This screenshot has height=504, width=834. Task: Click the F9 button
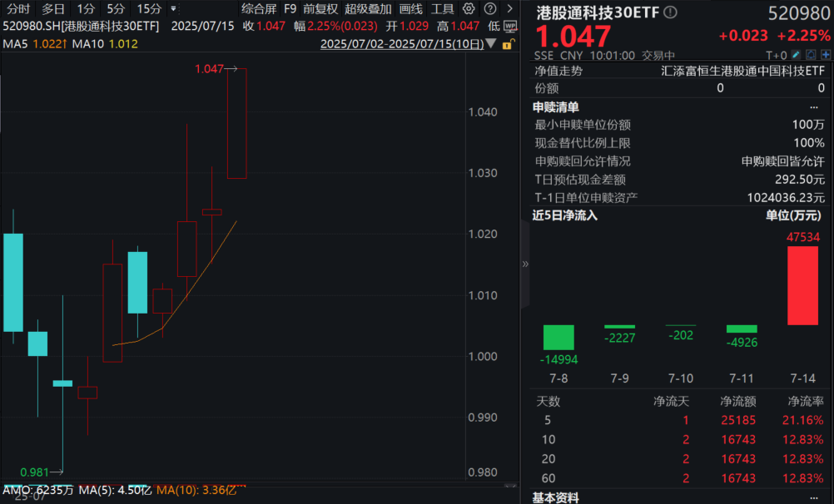(289, 8)
